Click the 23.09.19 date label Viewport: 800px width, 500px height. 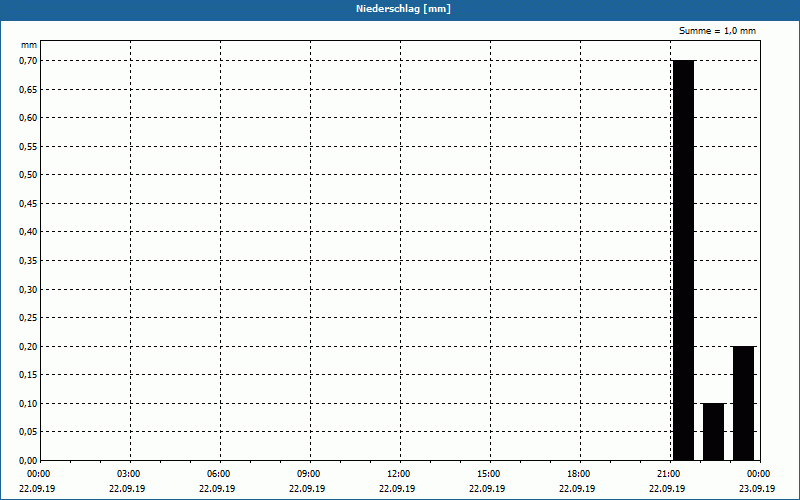(757, 489)
